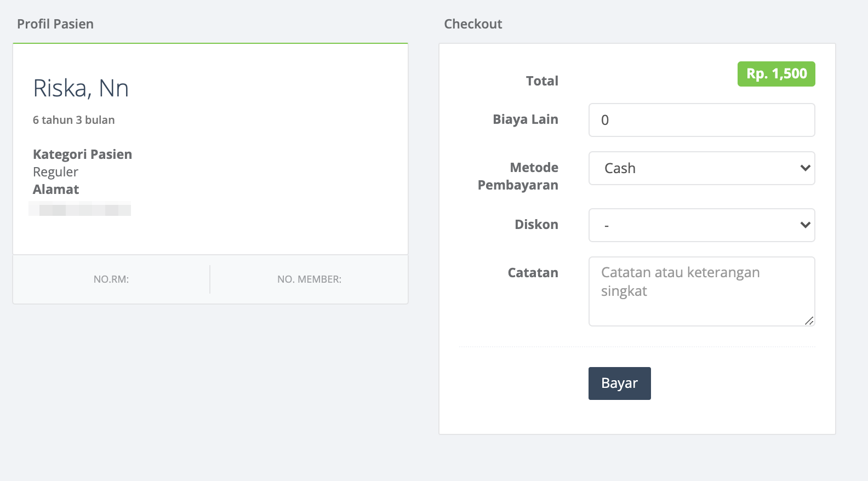Click the chevron arrow on Cash selector
868x481 pixels.
click(x=805, y=168)
